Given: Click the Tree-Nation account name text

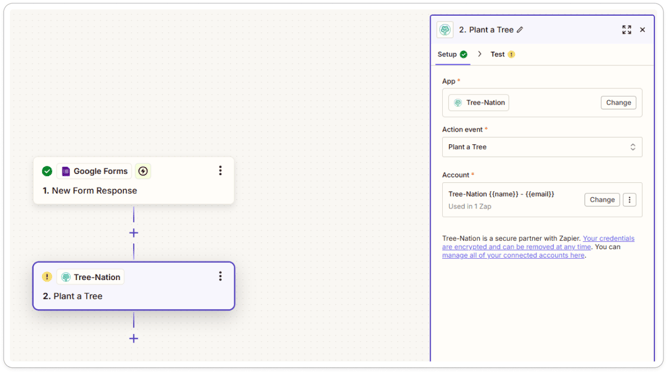Looking at the screenshot, I should 501,194.
